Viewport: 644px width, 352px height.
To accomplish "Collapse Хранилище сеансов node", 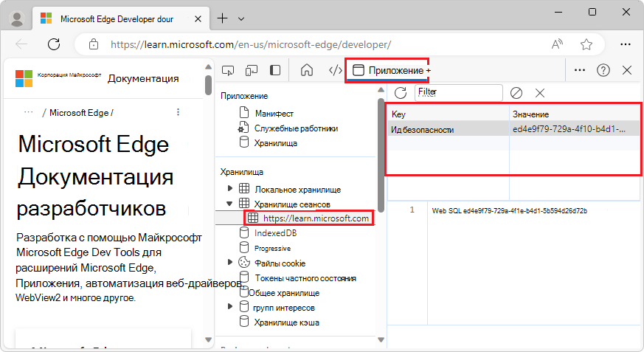I will point(229,204).
